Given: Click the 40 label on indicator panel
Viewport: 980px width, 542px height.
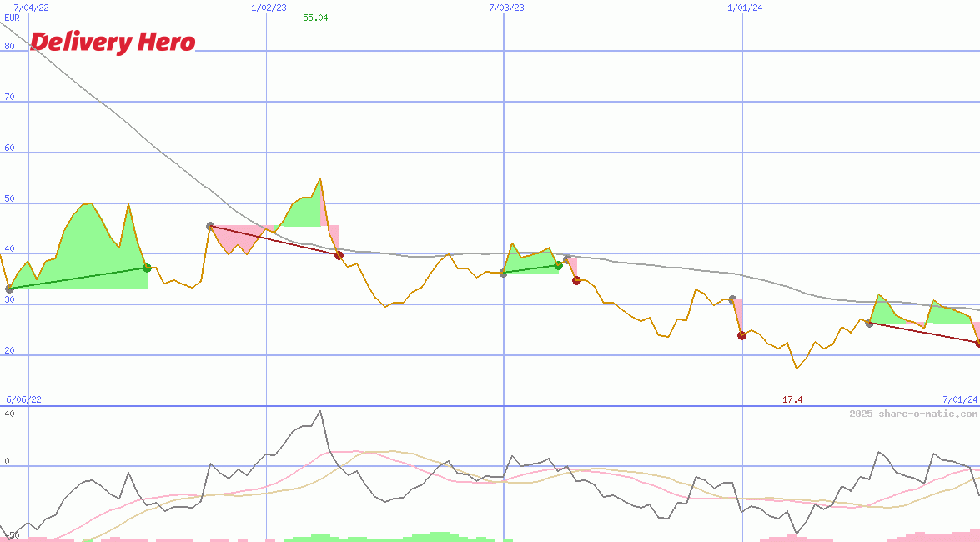Looking at the screenshot, I should (9, 414).
